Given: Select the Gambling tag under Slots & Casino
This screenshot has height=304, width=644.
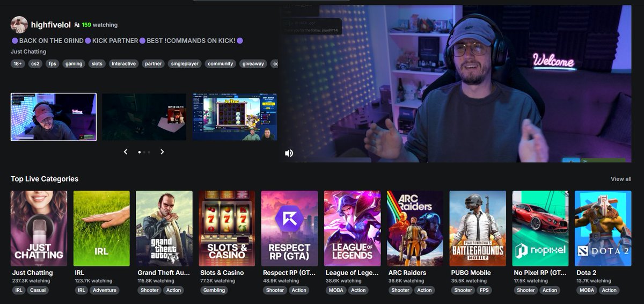Looking at the screenshot, I should coord(214,290).
